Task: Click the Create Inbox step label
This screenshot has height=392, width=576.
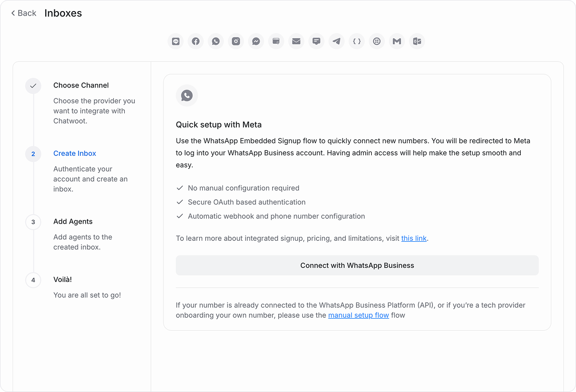Action: 74,153
